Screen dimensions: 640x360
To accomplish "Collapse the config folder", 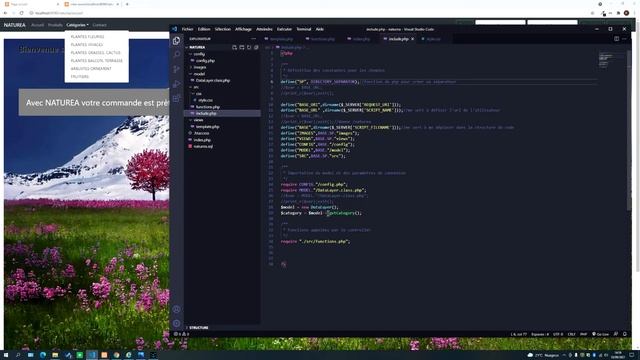I will coord(199,54).
